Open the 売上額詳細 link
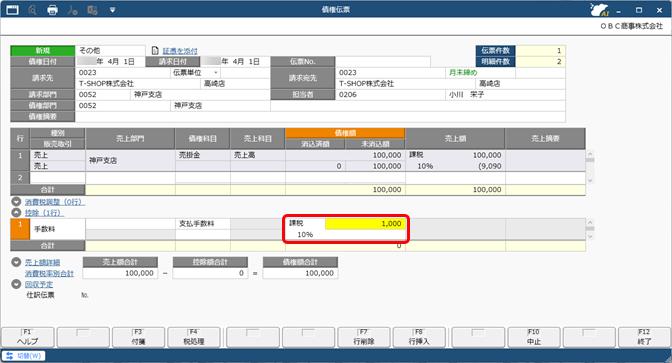The image size is (672, 363). [42, 262]
